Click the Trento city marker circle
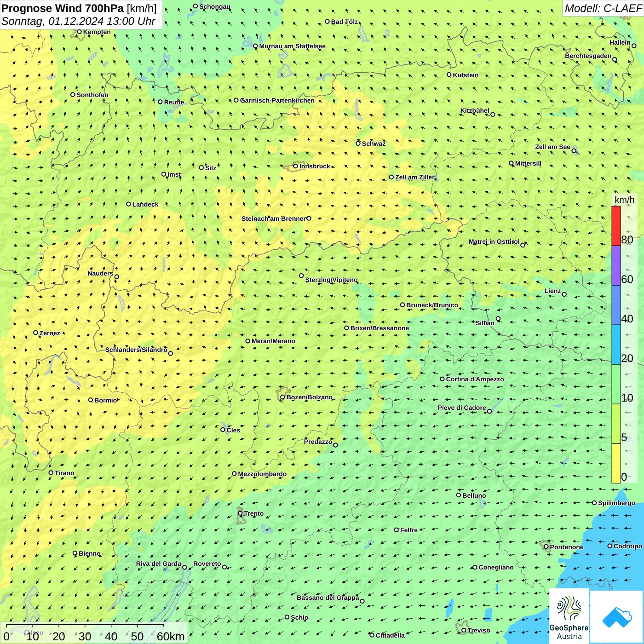Image resolution: width=644 pixels, height=644 pixels. tap(240, 513)
